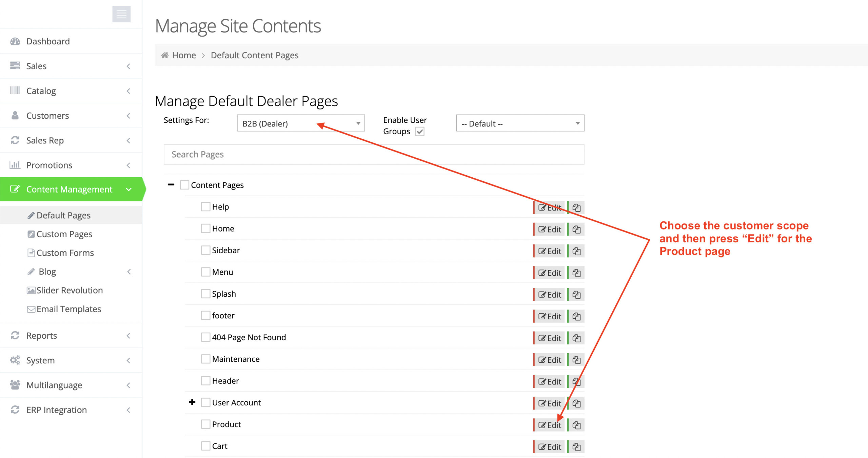Image resolution: width=868 pixels, height=458 pixels.
Task: Copy the Sidebar page using copy icon
Action: click(x=576, y=251)
